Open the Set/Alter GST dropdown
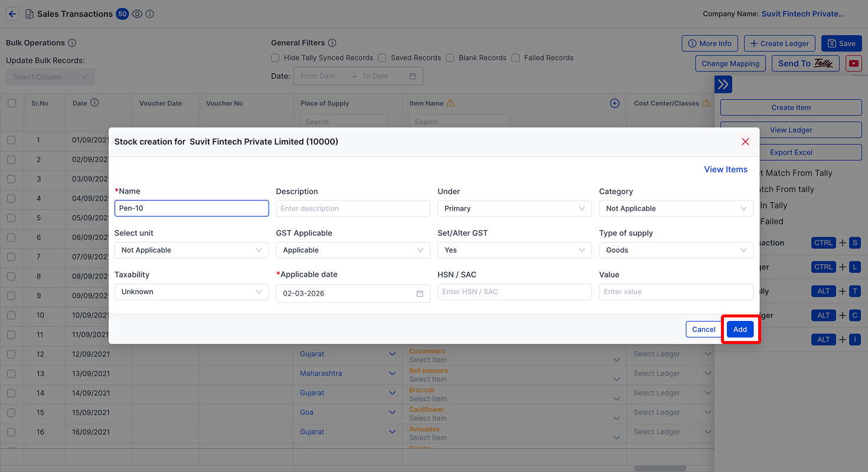This screenshot has width=868, height=472. tap(514, 250)
